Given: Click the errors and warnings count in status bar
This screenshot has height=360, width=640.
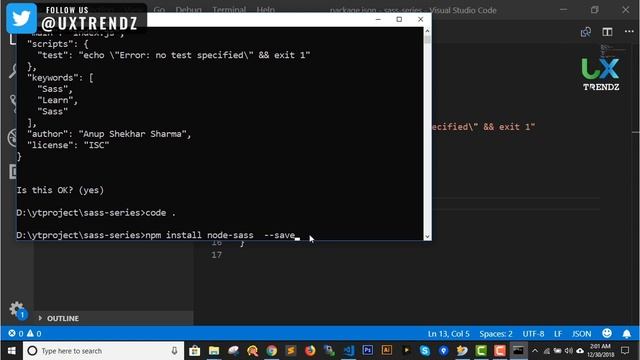Looking at the screenshot, I should 25,333.
